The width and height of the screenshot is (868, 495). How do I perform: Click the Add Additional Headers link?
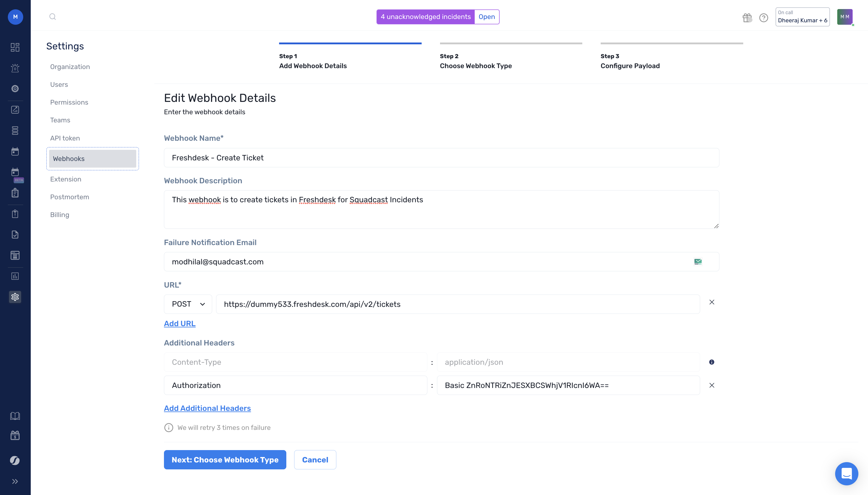[x=207, y=408]
